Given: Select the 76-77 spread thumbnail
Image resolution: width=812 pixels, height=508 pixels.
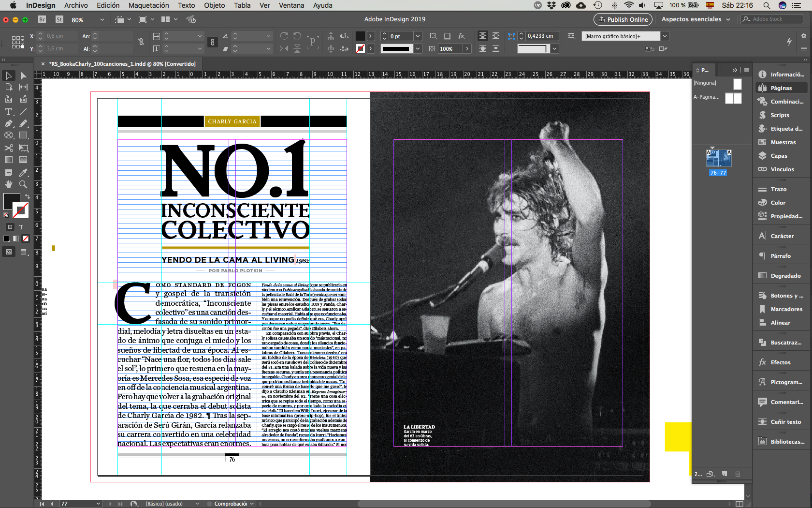Looking at the screenshot, I should (718, 158).
